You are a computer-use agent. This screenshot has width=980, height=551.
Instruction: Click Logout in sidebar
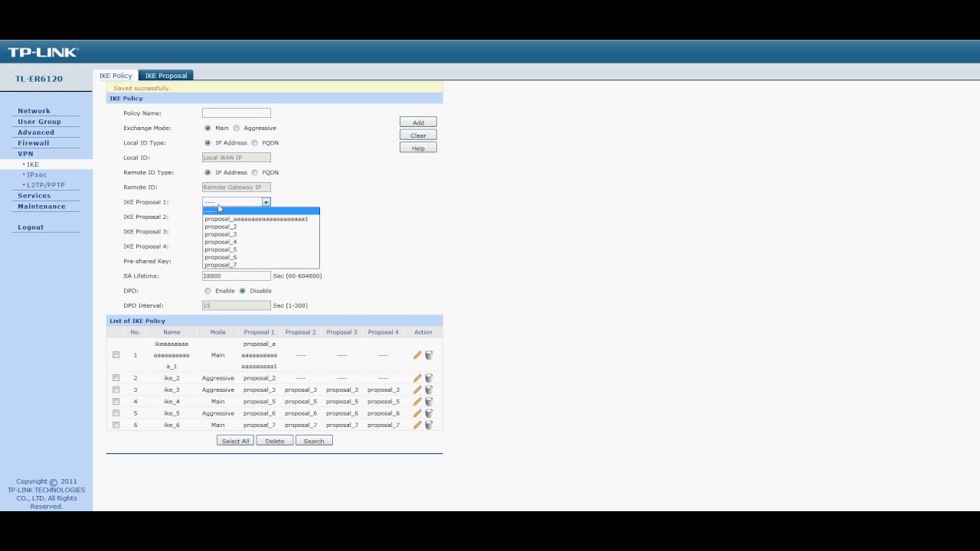click(x=31, y=227)
